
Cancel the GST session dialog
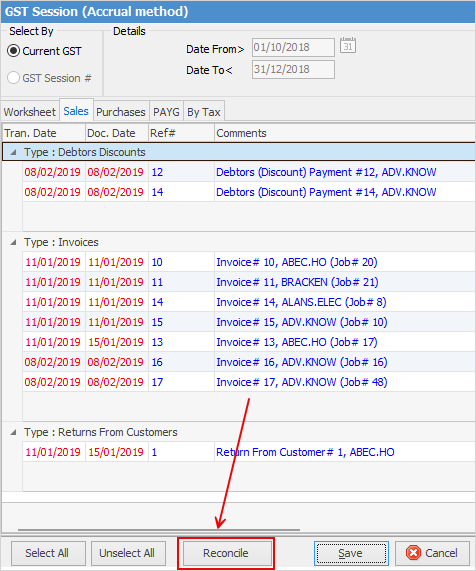coord(432,553)
